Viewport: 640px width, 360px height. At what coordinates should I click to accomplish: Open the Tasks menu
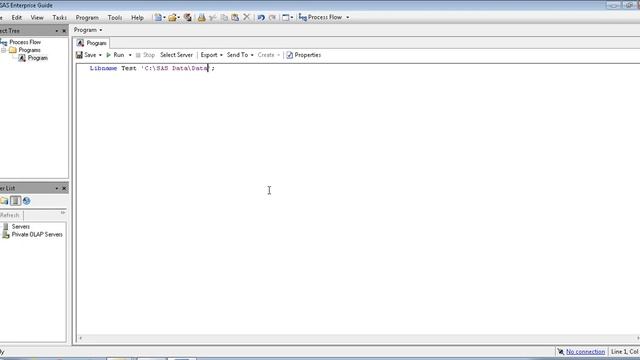click(x=60, y=18)
